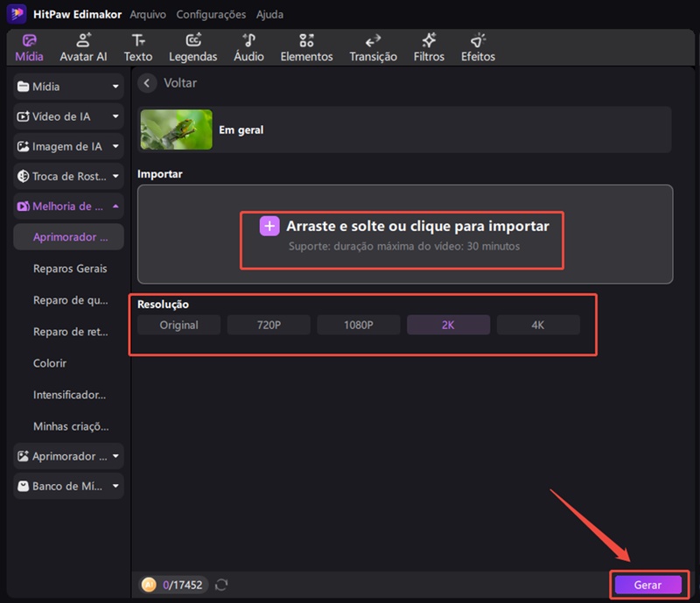Screen dimensions: 700x603
Task: Select Aprimorador ... under Melhoria
Action: 68,236
